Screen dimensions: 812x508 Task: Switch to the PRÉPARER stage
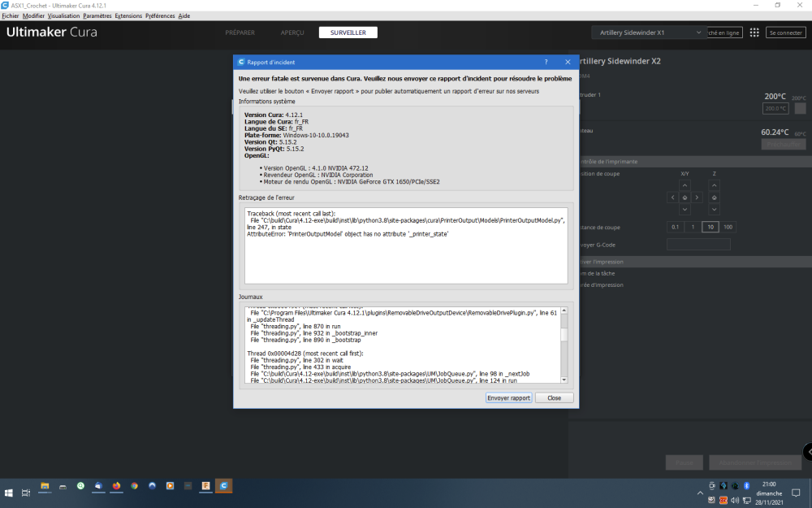pyautogui.click(x=240, y=33)
